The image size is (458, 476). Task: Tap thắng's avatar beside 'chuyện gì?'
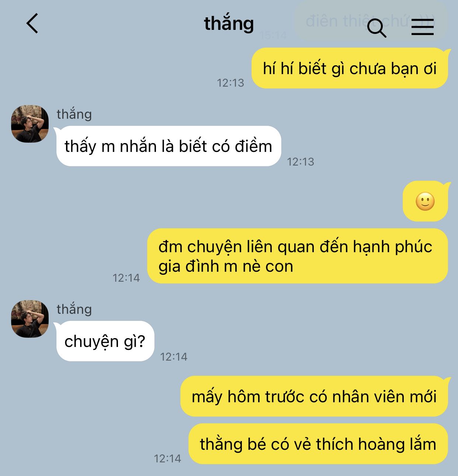(30, 319)
